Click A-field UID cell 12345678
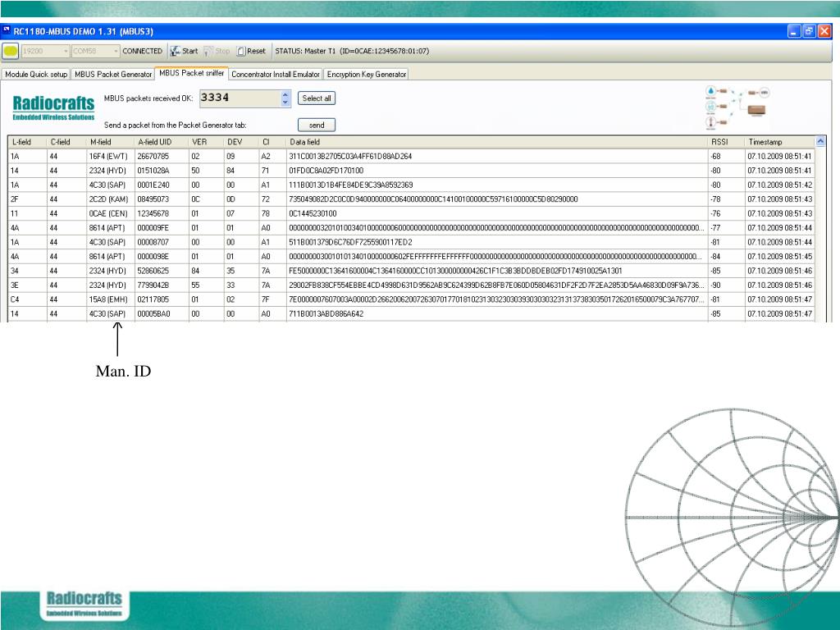 tap(162, 214)
